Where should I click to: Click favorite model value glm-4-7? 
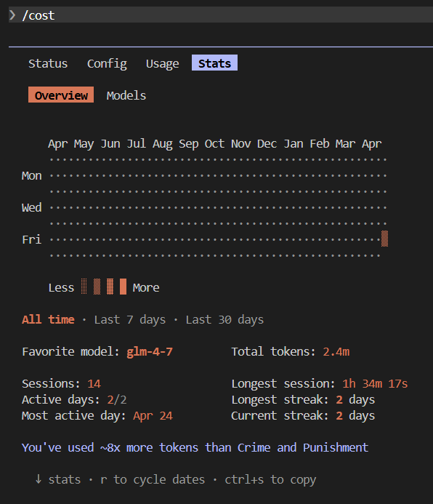pyautogui.click(x=150, y=352)
